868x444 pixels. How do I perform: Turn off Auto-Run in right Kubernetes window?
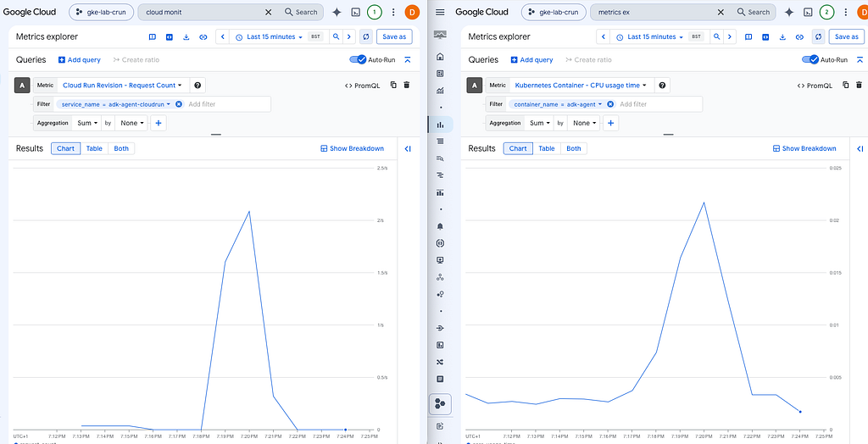810,60
